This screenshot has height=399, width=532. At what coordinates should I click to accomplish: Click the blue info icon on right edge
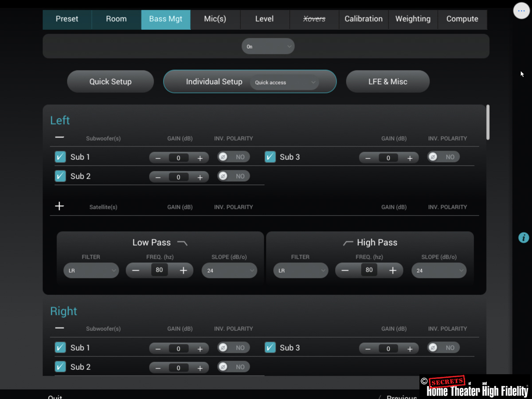click(x=524, y=238)
